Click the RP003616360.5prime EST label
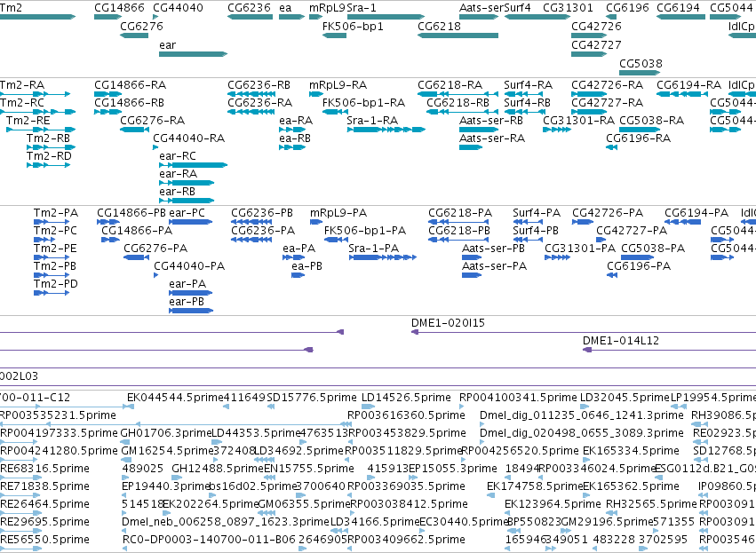The height and width of the screenshot is (553, 756). point(407,415)
